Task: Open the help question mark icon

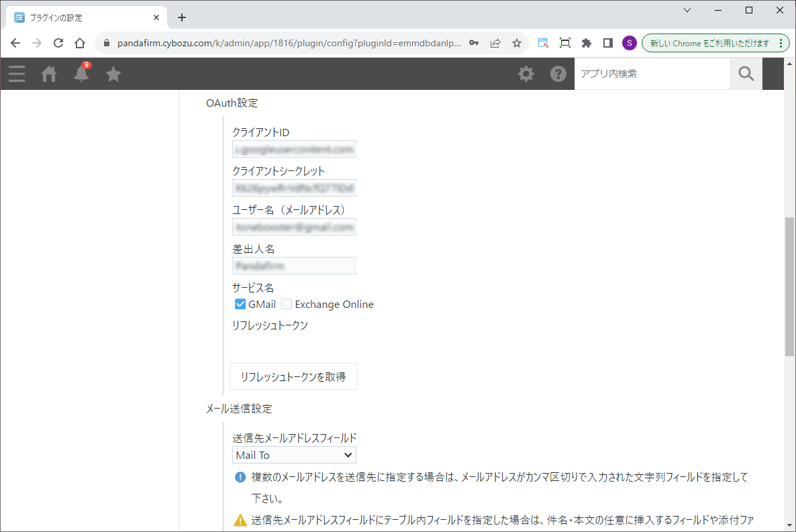Action: click(558, 74)
